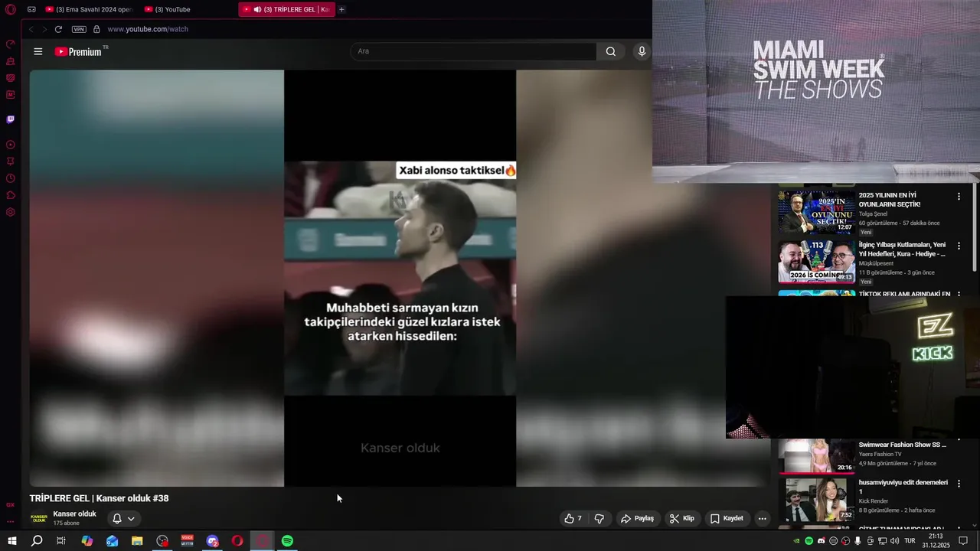
Task: Open Discord icon in system tray
Action: [822, 541]
